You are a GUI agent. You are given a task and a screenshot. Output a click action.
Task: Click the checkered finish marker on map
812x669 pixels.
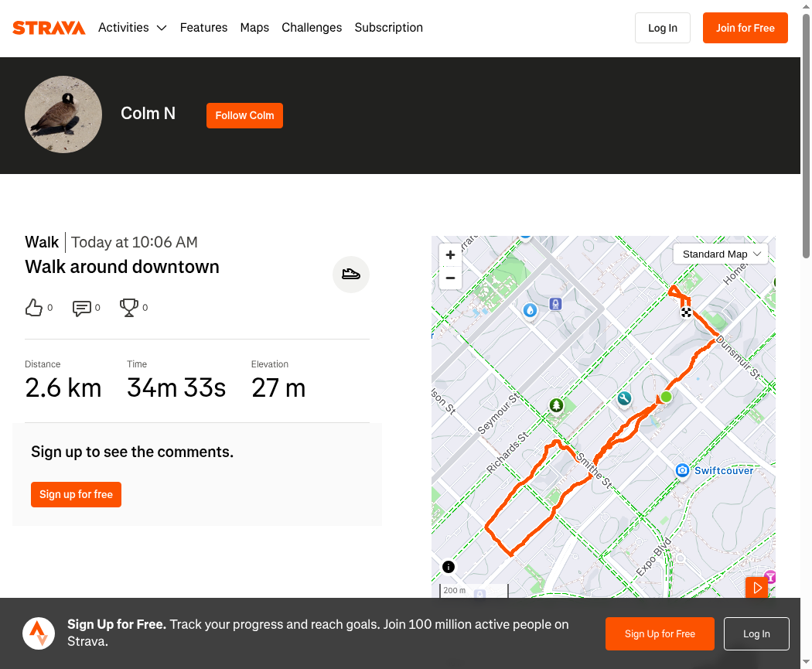click(x=686, y=312)
